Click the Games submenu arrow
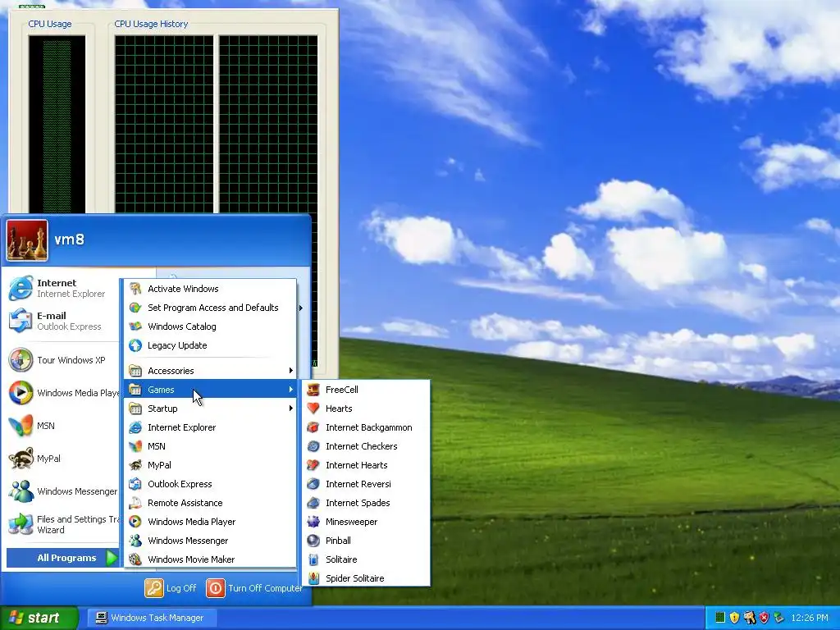 pyautogui.click(x=291, y=390)
